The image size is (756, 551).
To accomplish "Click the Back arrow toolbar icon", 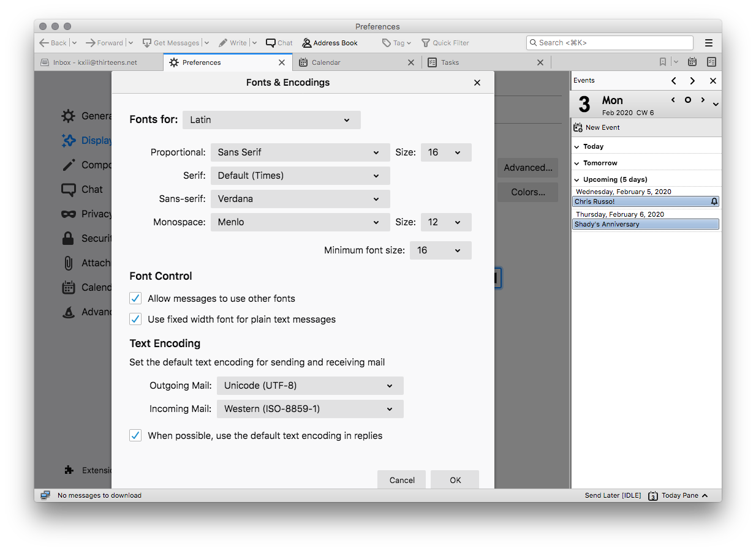I will [44, 43].
